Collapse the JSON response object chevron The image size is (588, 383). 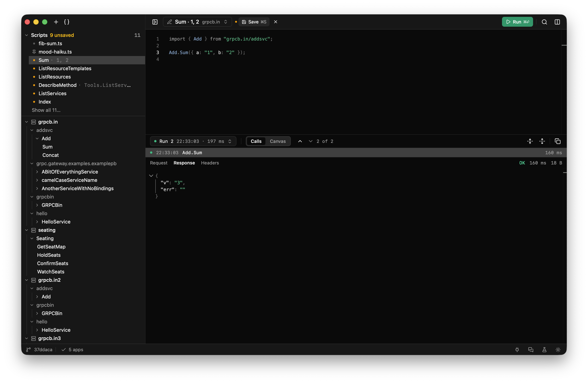pos(151,176)
